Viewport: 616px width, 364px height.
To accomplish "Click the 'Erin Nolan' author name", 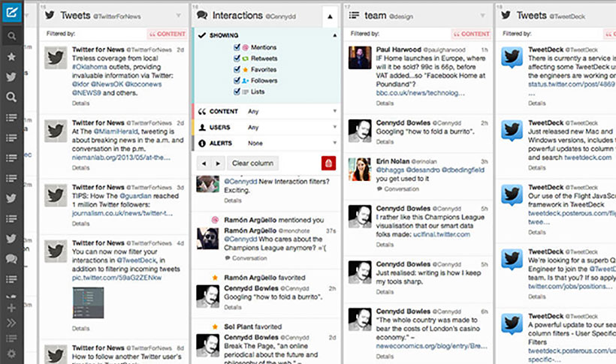I will 392,161.
